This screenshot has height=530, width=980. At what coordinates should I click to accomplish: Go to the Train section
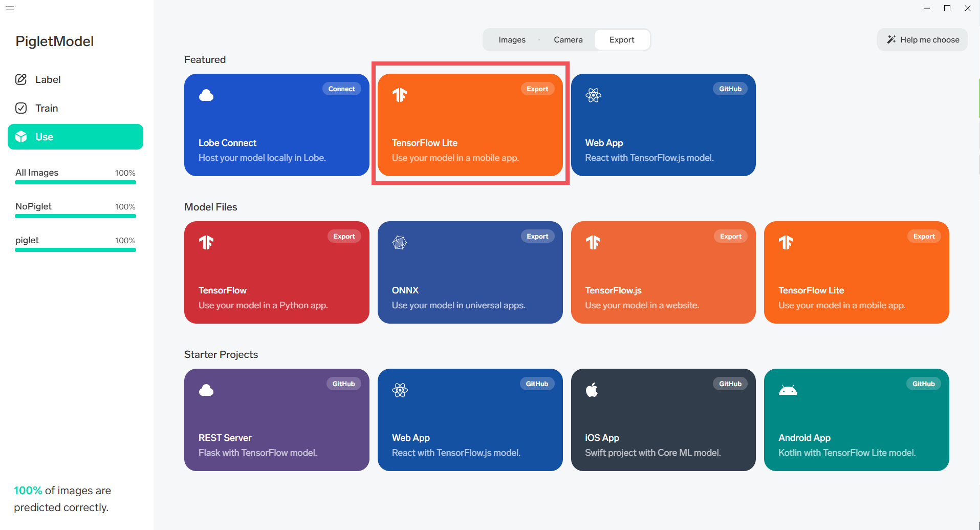click(x=75, y=108)
